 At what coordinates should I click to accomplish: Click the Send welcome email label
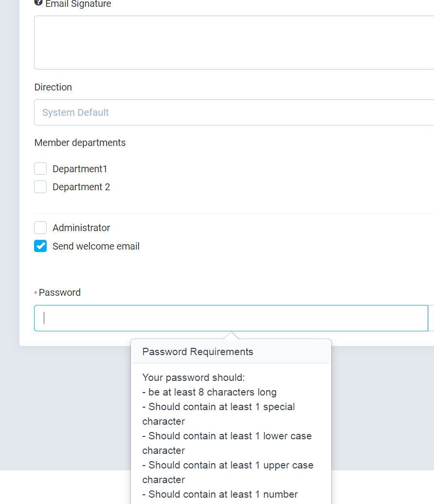(x=96, y=246)
